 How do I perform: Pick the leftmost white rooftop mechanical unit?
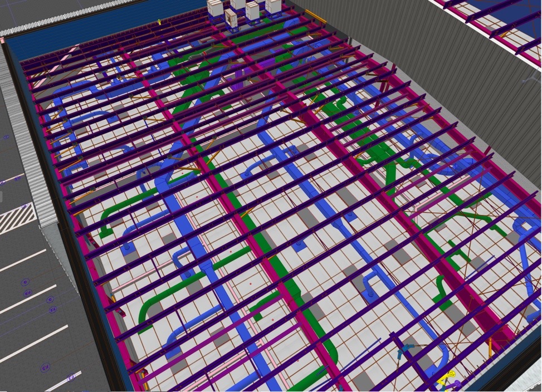click(x=215, y=8)
